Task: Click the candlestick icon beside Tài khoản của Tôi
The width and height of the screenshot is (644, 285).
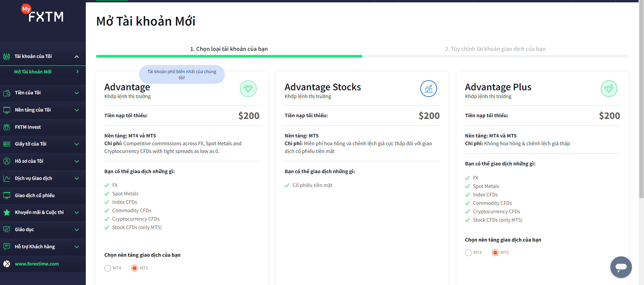Action: click(7, 57)
